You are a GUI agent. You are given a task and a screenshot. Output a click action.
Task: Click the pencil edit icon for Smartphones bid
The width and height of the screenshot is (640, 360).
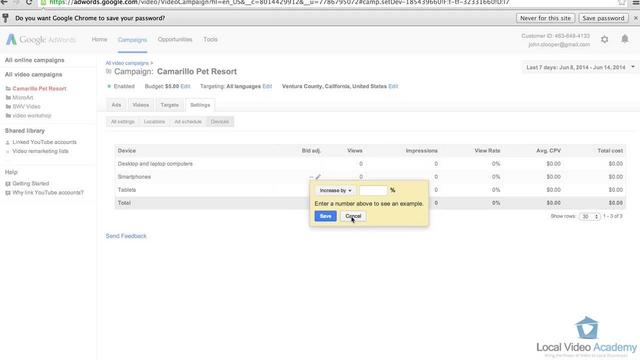(x=318, y=177)
